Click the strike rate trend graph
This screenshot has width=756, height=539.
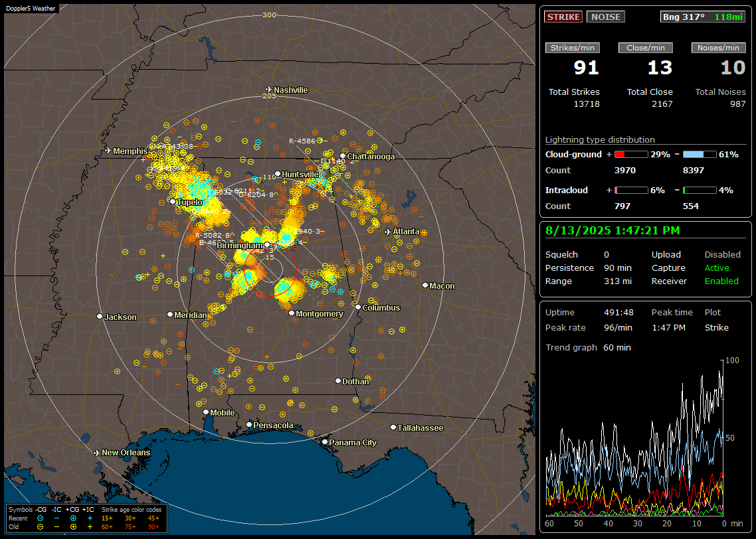tap(634, 438)
